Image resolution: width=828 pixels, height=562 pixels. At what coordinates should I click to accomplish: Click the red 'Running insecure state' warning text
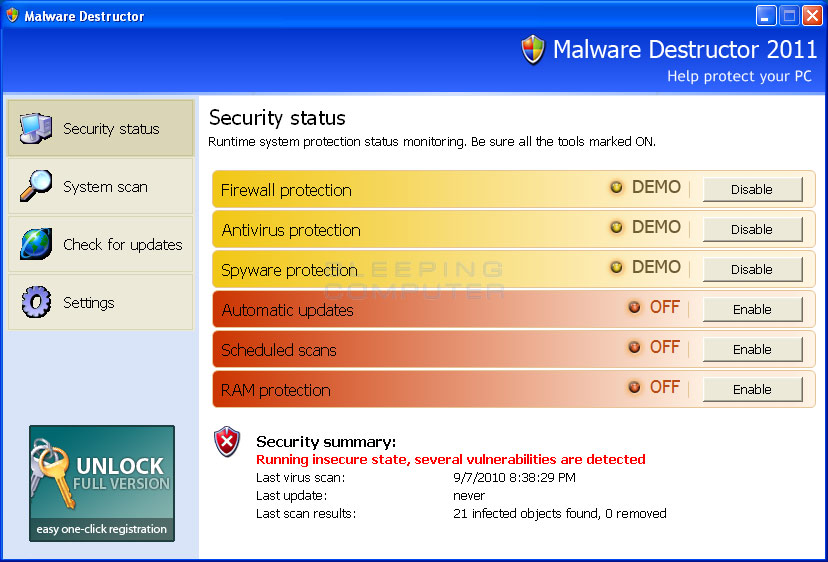[450, 460]
